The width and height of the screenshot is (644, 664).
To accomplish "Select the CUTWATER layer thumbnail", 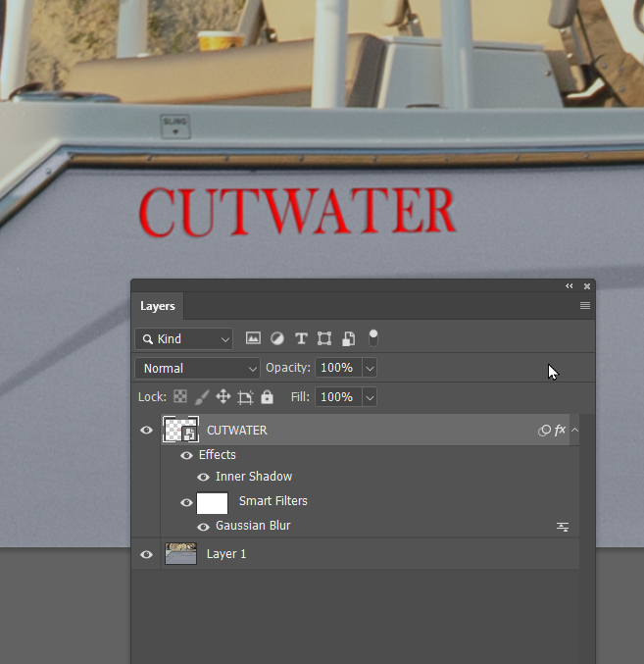I will coord(181,430).
